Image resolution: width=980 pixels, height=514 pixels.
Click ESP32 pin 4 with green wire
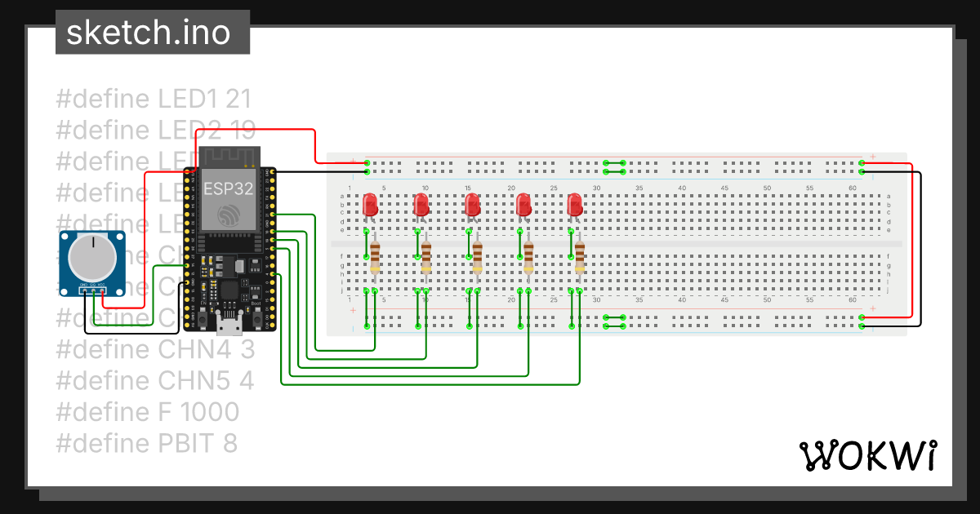coord(272,275)
